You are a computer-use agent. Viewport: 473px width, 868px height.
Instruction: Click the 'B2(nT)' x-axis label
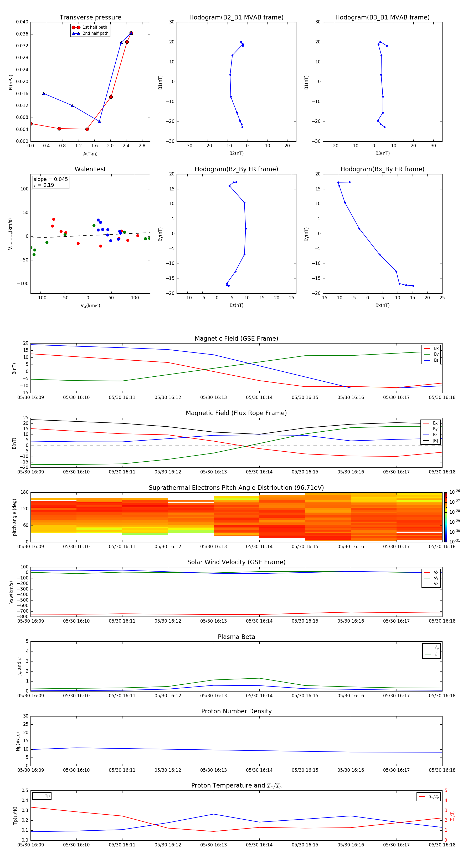click(x=236, y=153)
